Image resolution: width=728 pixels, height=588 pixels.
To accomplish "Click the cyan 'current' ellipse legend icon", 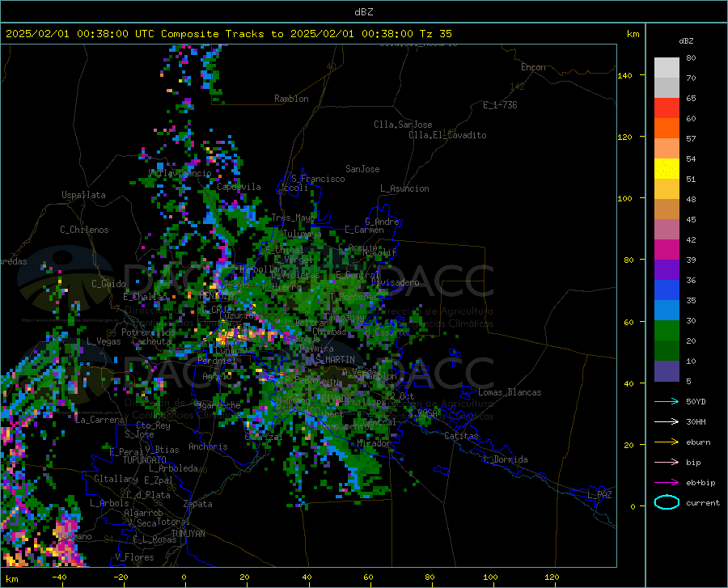I will point(667,502).
